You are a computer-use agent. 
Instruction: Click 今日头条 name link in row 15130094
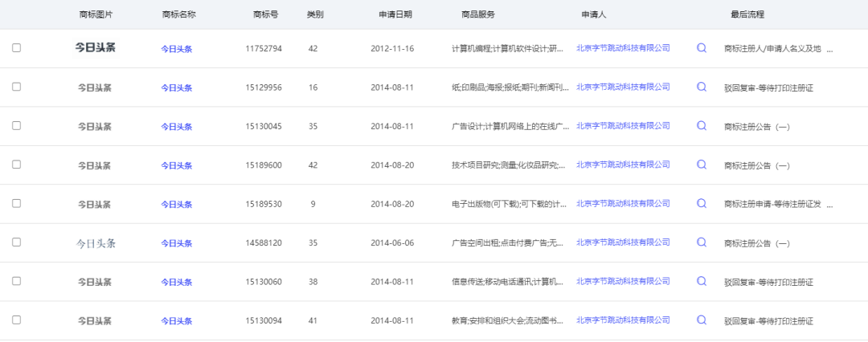(x=177, y=321)
